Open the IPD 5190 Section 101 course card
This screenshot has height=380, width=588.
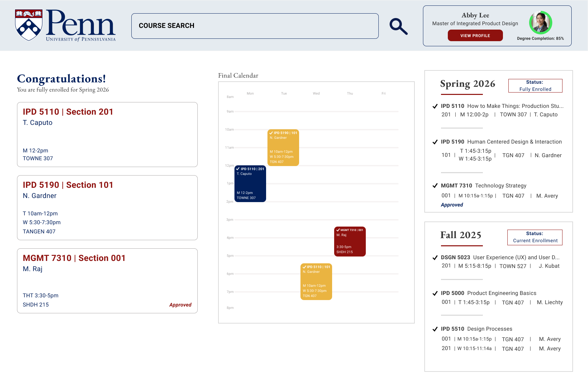coord(107,208)
